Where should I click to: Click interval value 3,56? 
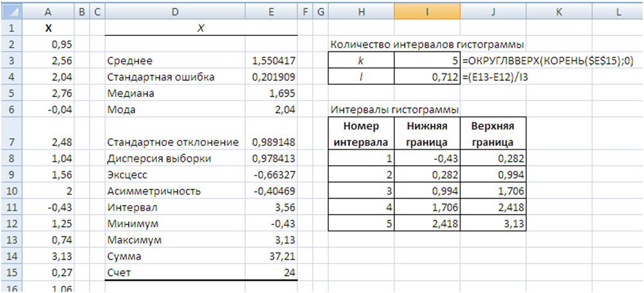point(271,208)
